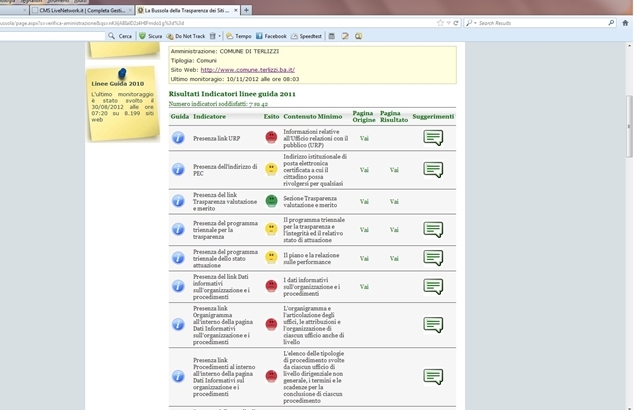Bookmark page with star icon
The image size is (640, 410).
(440, 23)
